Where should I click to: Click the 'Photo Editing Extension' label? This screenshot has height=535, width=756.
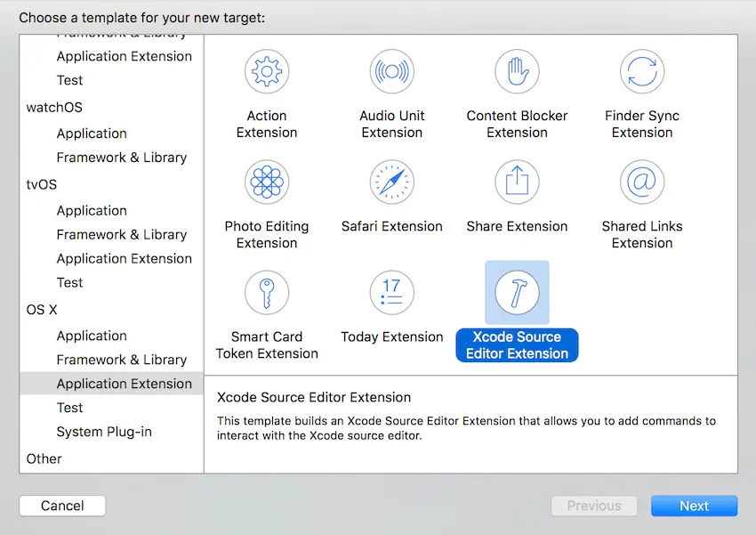[x=267, y=234]
